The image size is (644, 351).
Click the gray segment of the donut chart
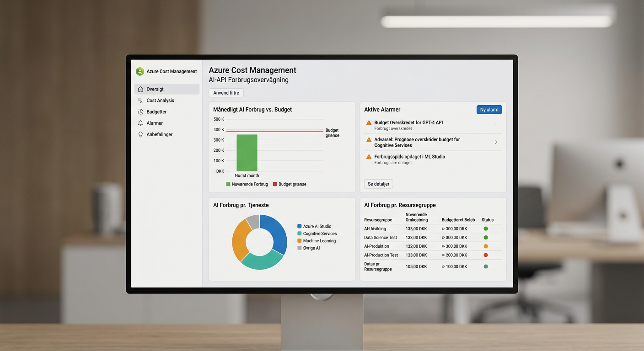click(253, 221)
